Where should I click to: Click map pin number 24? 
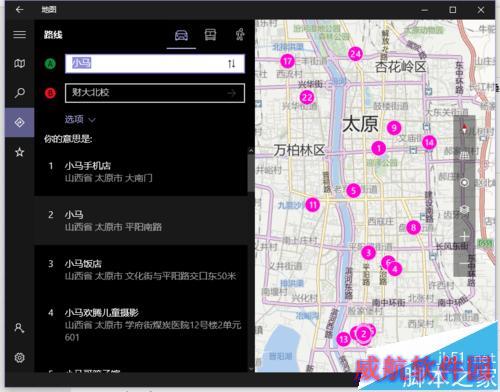(355, 54)
